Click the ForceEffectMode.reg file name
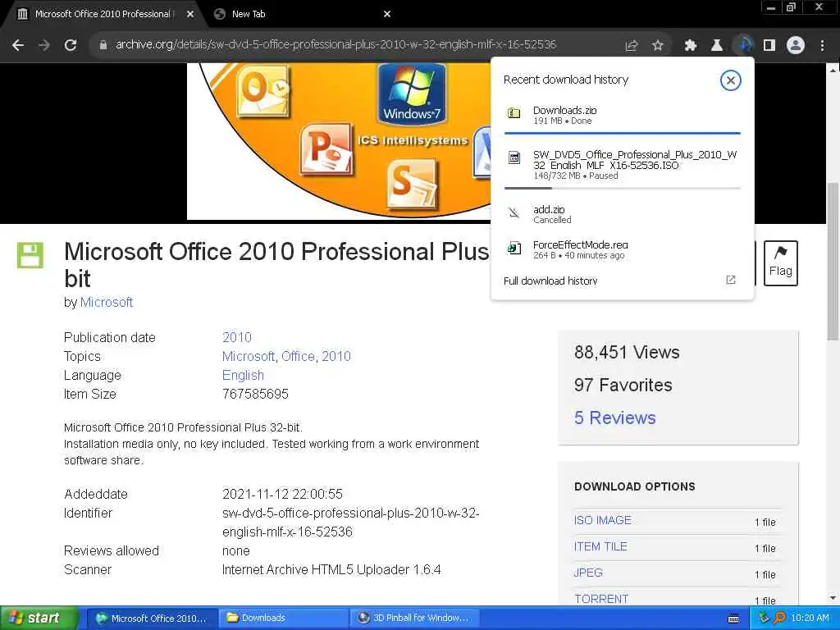This screenshot has height=630, width=840. (580, 244)
